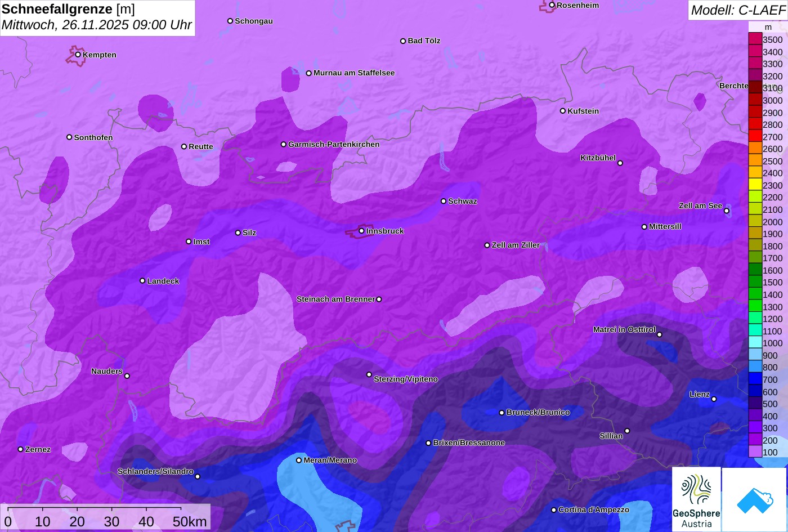Click the Mittersill label

coord(665,226)
